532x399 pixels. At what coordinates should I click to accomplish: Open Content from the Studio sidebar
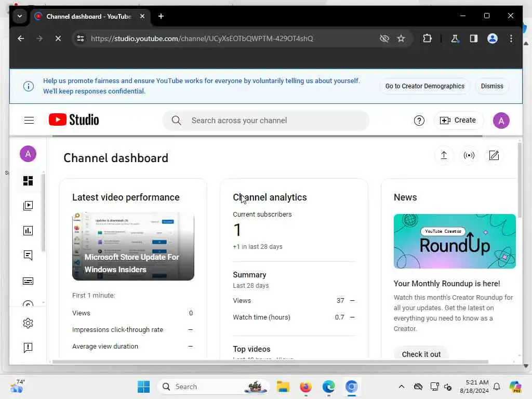point(28,206)
